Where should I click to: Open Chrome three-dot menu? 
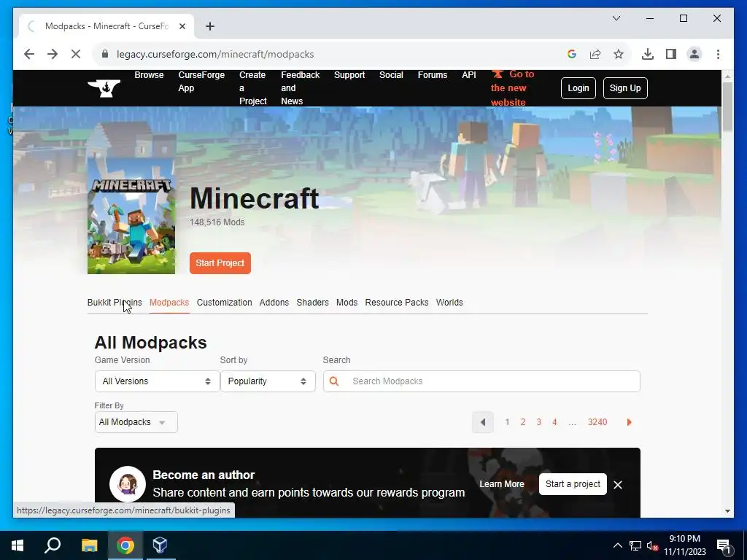pos(718,54)
